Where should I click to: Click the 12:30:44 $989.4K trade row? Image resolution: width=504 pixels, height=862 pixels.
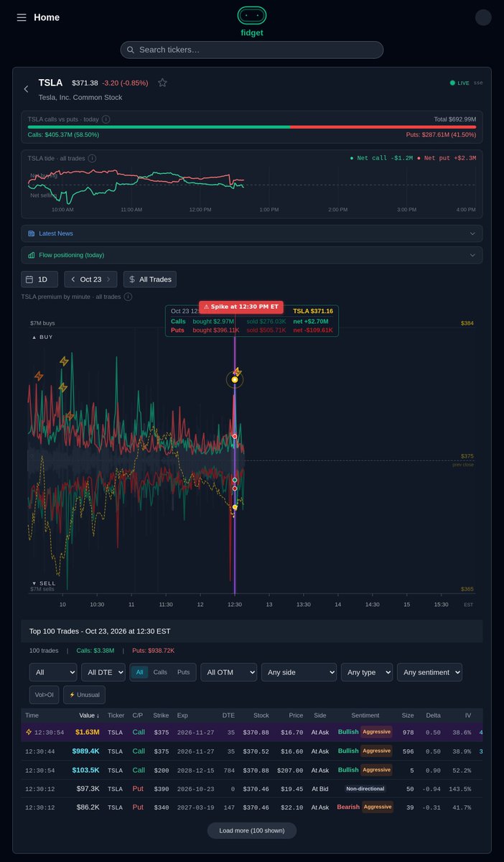click(252, 751)
